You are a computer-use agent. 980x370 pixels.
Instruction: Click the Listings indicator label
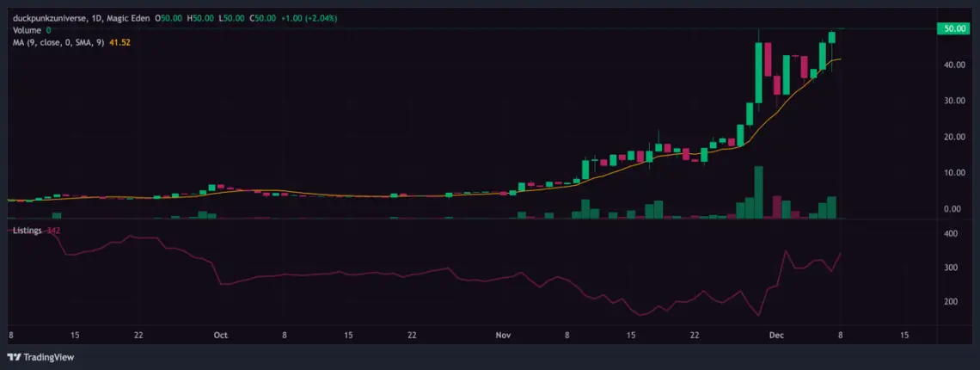point(27,231)
